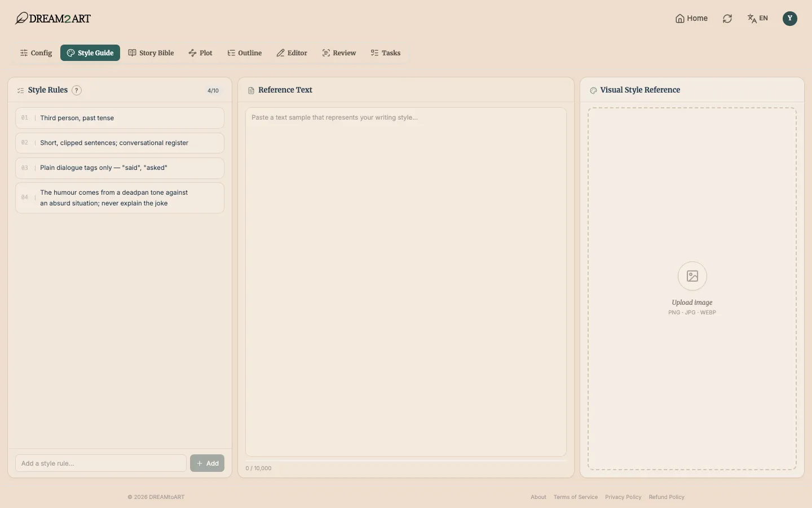The image size is (812, 508).
Task: Switch to the Tasks tab
Action: tap(386, 53)
